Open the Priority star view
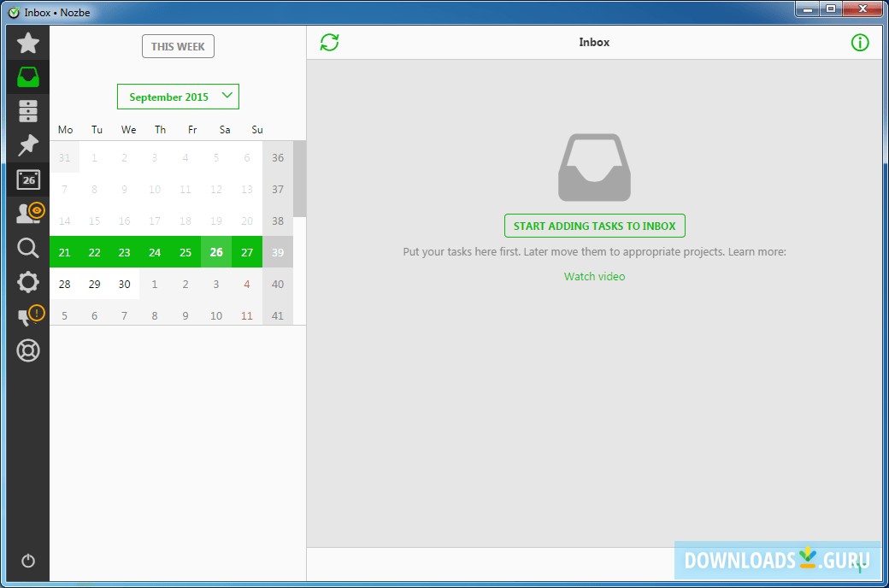Viewport: 889px width, 588px height. pos(27,43)
